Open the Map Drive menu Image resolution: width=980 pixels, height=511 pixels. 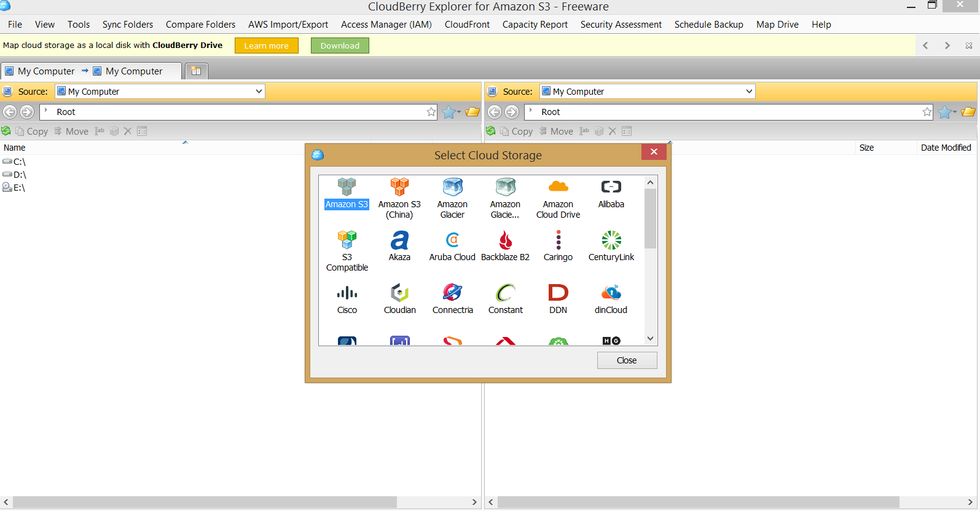(x=777, y=25)
